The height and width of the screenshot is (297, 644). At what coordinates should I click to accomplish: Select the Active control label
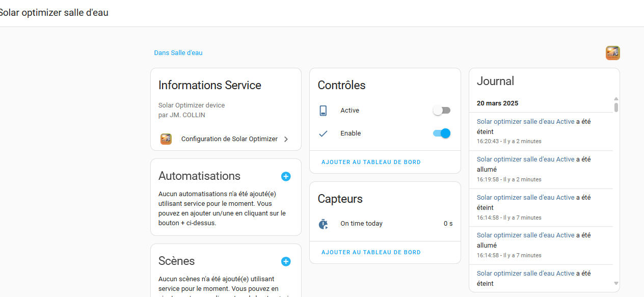350,111
